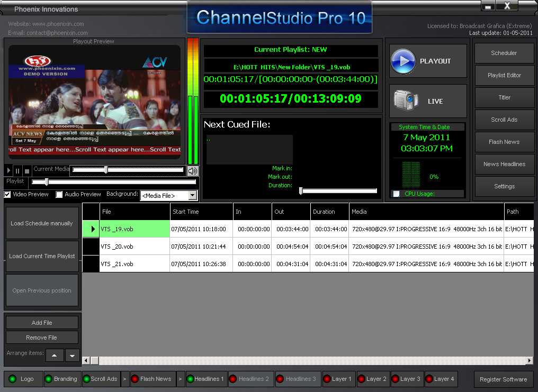Click the Start Time column header

(x=201, y=212)
